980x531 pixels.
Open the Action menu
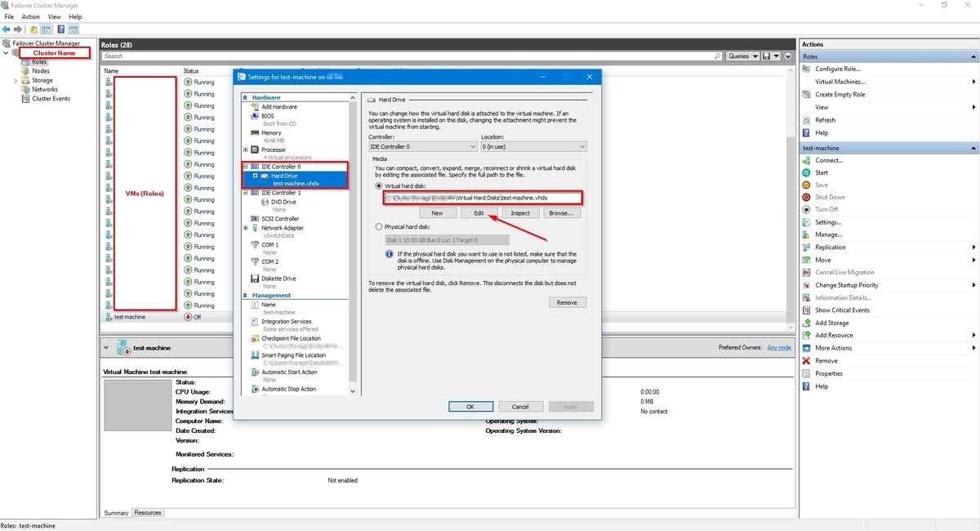pyautogui.click(x=31, y=16)
